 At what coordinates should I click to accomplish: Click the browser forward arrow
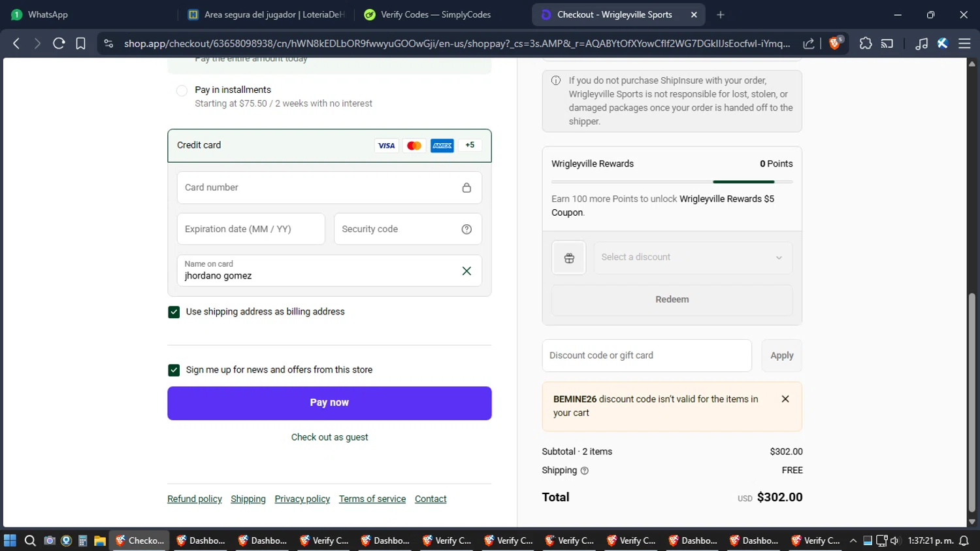click(x=37, y=43)
